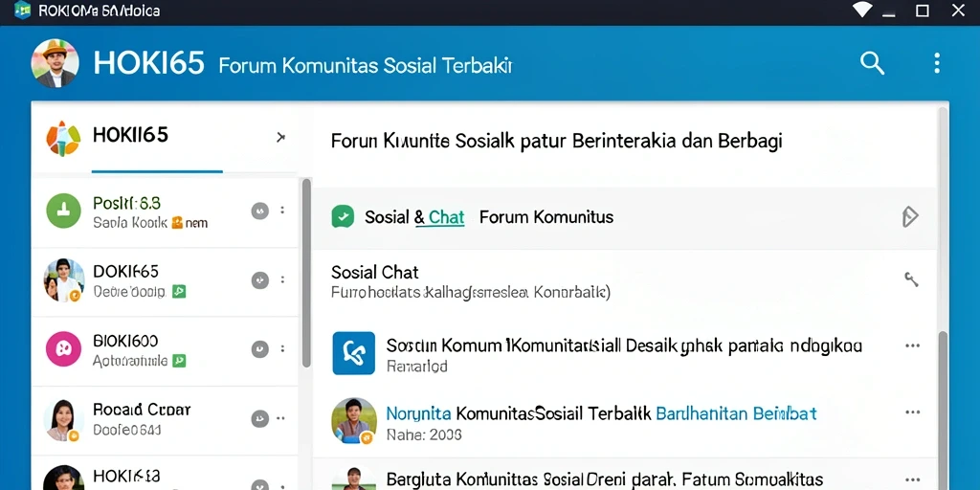Switch to the Forum Komunitus tab
This screenshot has height=490, width=980.
546,217
